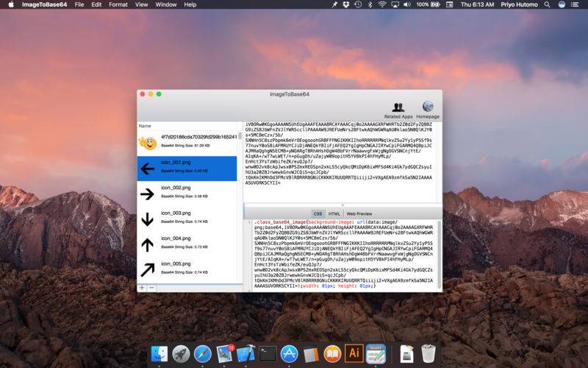This screenshot has height=368, width=588.
Task: Open Launchpad rocket in the Dock
Action: pos(181,354)
